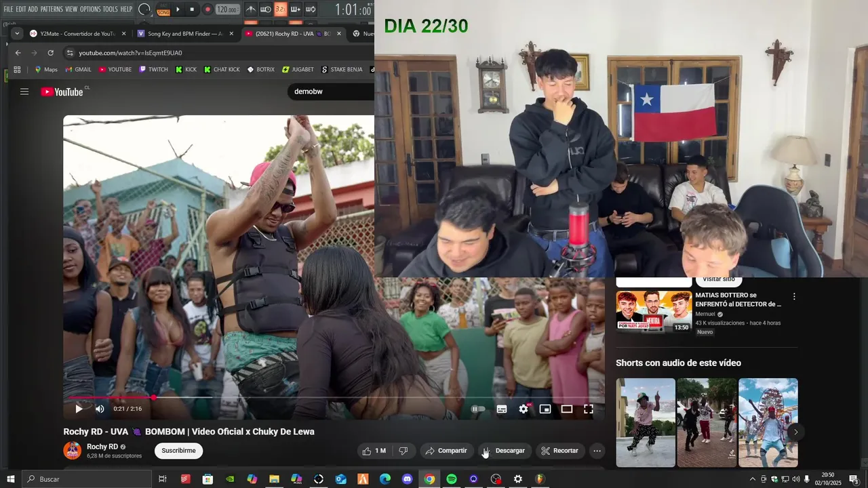Open Spotify from the taskbar

point(452,479)
